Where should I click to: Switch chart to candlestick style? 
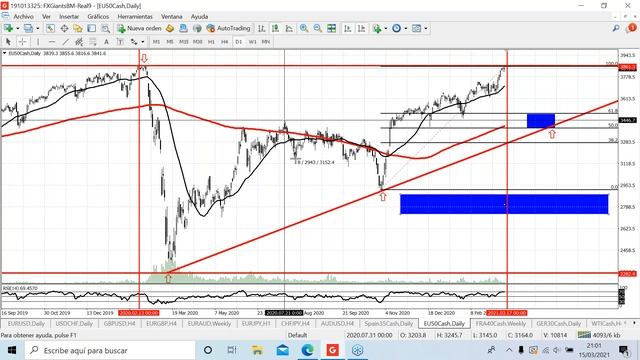coord(276,28)
